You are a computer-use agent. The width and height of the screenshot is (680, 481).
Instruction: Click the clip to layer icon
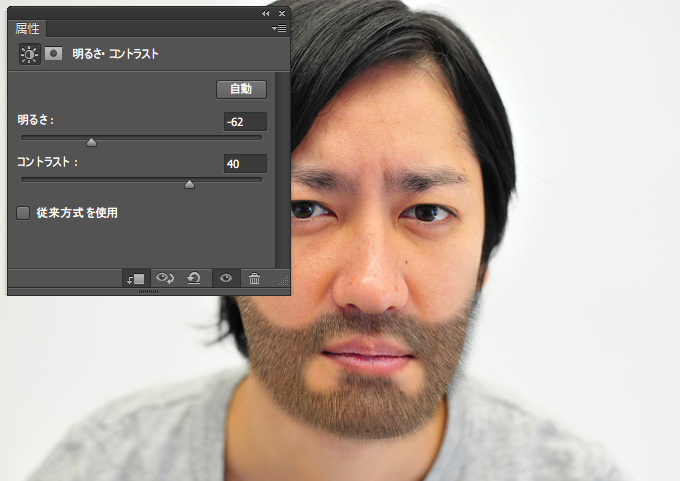point(136,278)
